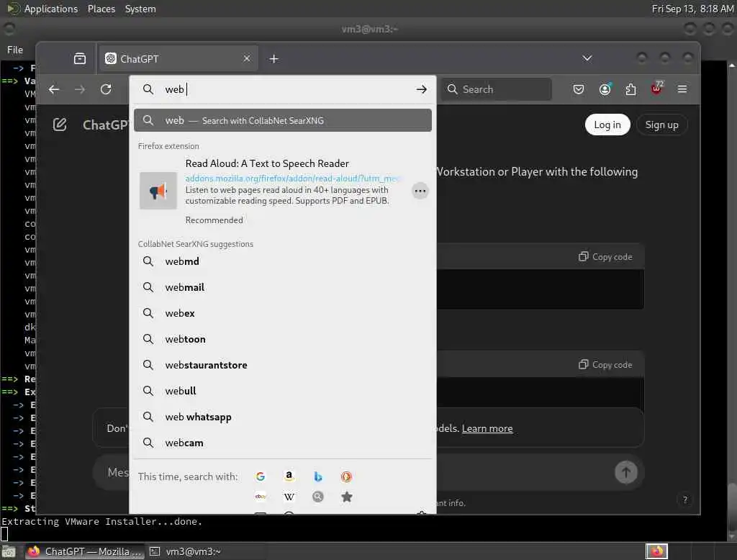This screenshot has width=737, height=560.
Task: Click the address bar containing 'web'
Action: 282,89
